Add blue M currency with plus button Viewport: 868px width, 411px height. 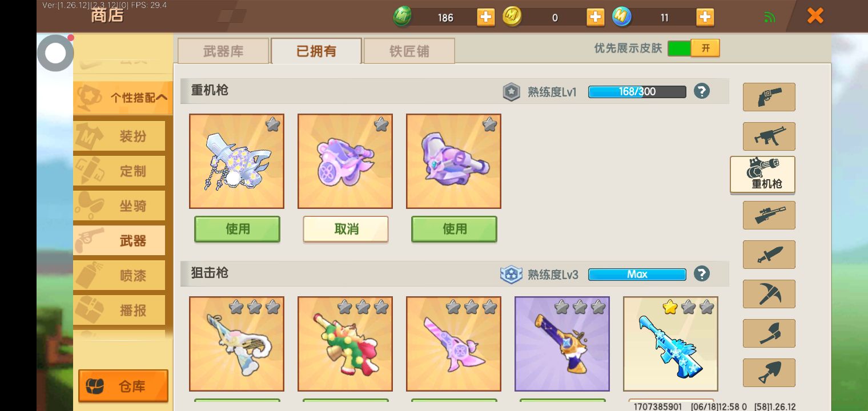pos(705,17)
